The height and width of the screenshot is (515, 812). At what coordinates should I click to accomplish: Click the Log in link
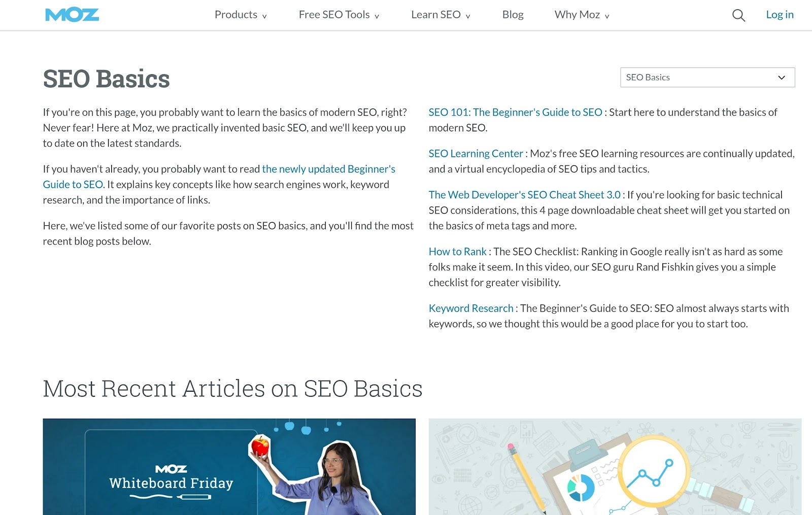point(780,15)
